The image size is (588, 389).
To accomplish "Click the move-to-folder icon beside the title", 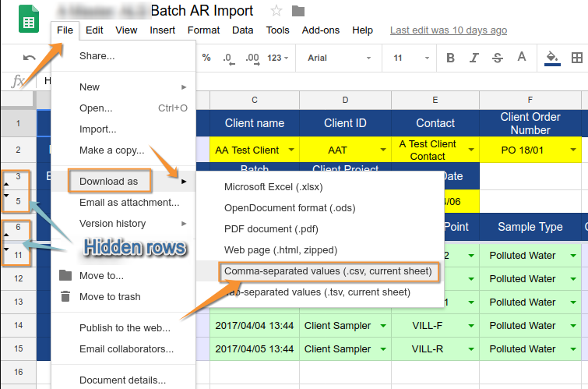I will [298, 11].
